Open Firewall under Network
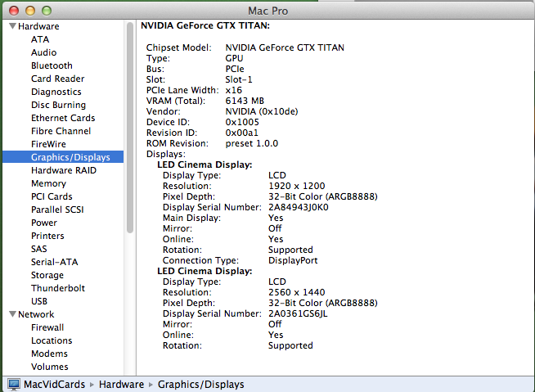 coord(47,327)
